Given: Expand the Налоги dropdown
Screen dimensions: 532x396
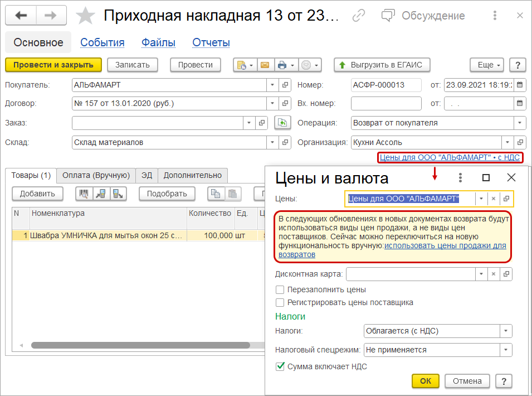Looking at the screenshot, I should (x=506, y=331).
